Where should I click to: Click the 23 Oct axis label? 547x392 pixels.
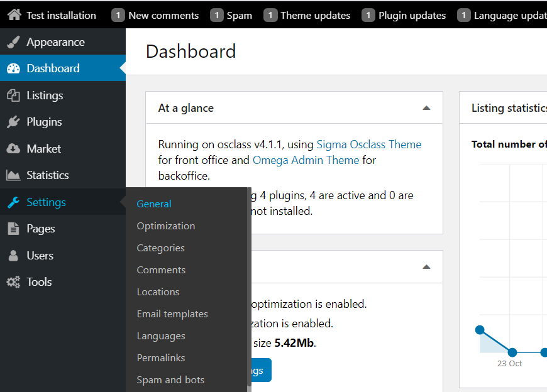509,364
